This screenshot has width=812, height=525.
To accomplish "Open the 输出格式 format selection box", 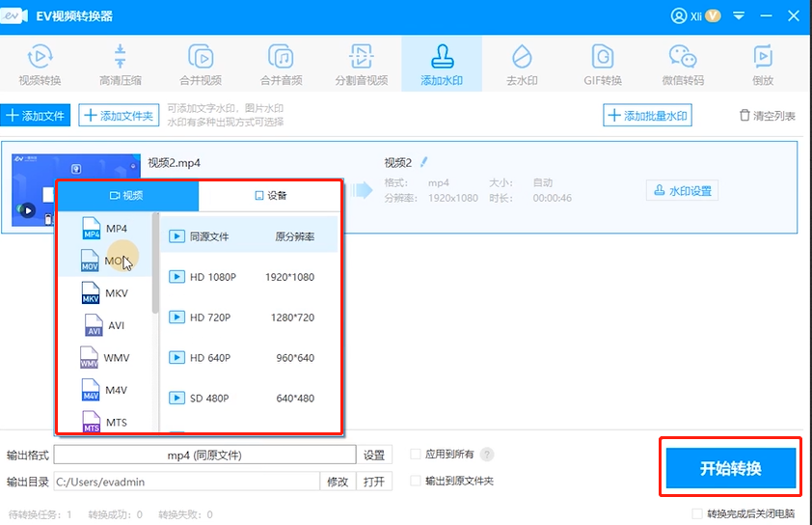I will (x=204, y=455).
